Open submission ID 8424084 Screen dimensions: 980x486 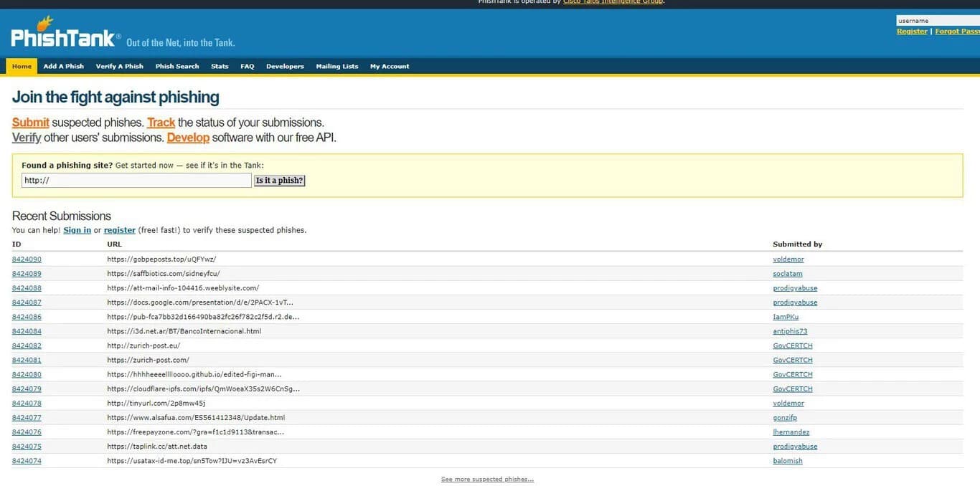pos(27,331)
